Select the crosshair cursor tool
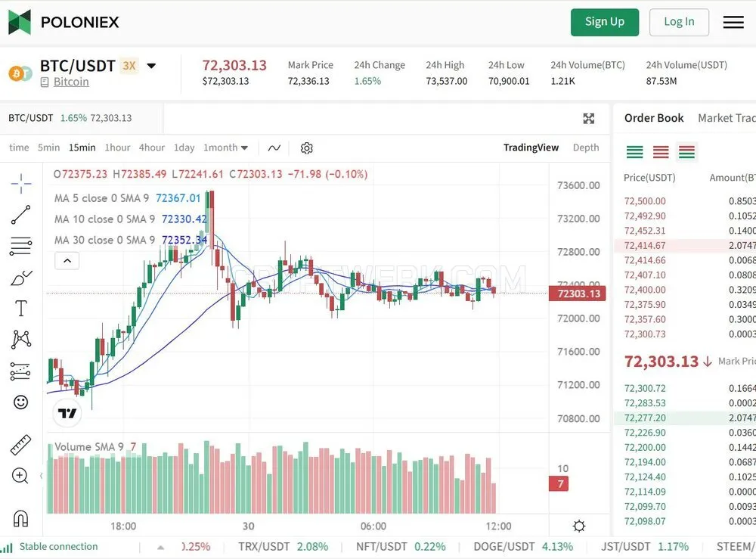Image resolution: width=756 pixels, height=559 pixels. (20, 183)
